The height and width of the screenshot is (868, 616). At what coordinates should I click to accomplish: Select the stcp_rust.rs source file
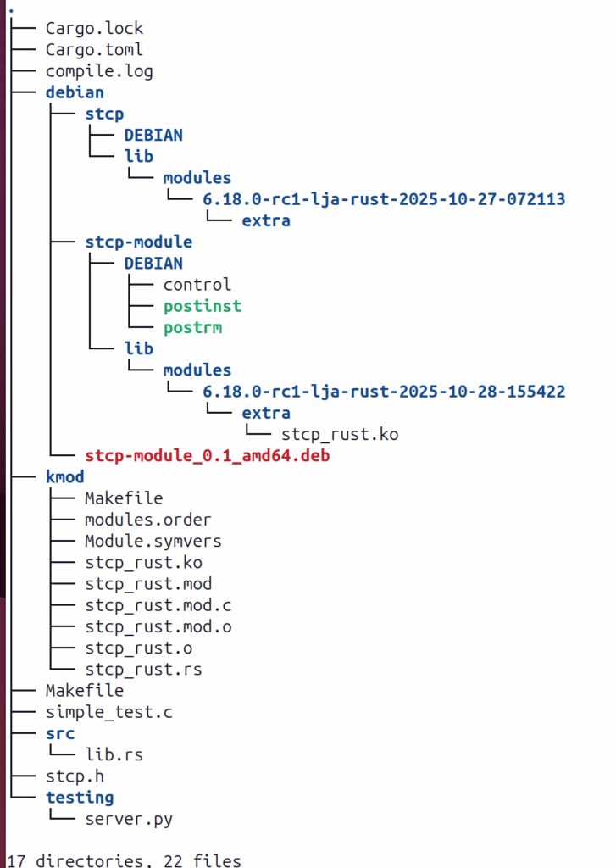[143, 670]
